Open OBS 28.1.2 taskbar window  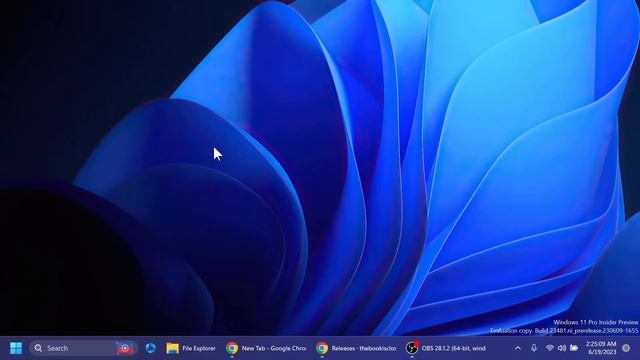tap(446, 348)
